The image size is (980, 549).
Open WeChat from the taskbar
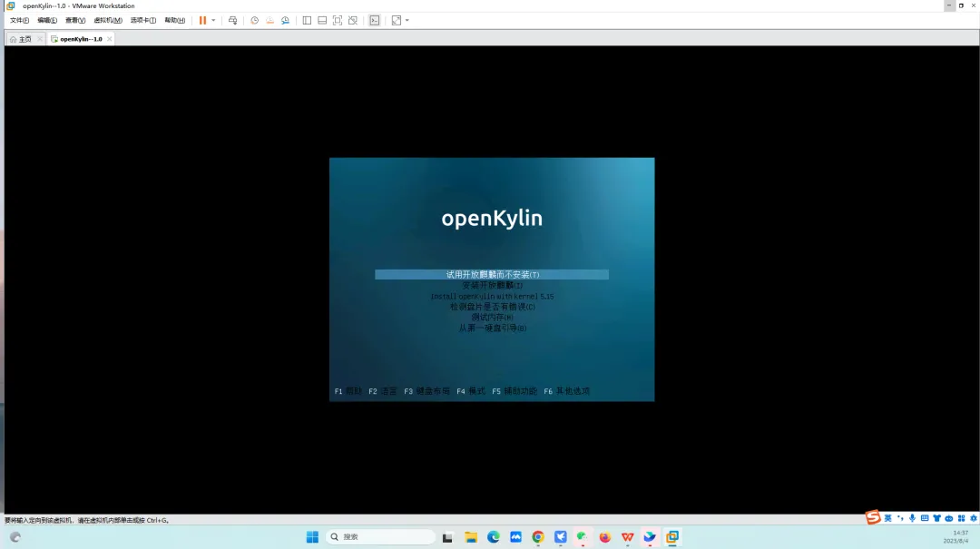pos(583,537)
